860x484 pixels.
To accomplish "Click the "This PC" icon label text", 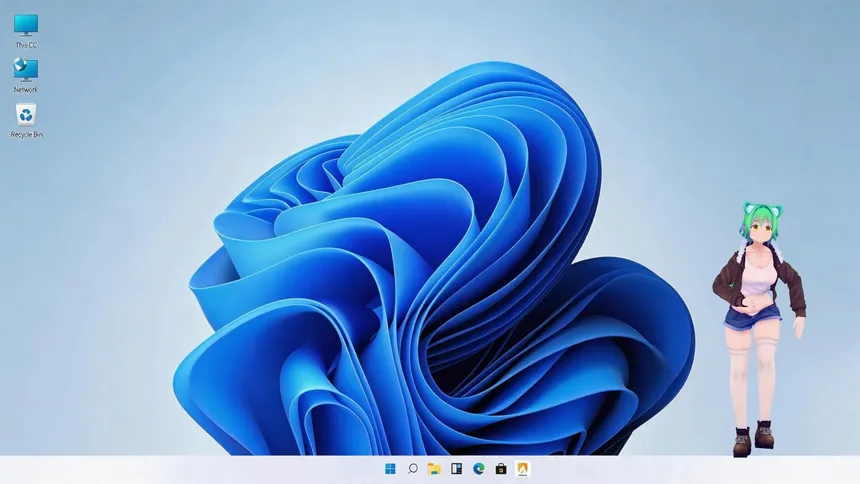I will coord(26,45).
